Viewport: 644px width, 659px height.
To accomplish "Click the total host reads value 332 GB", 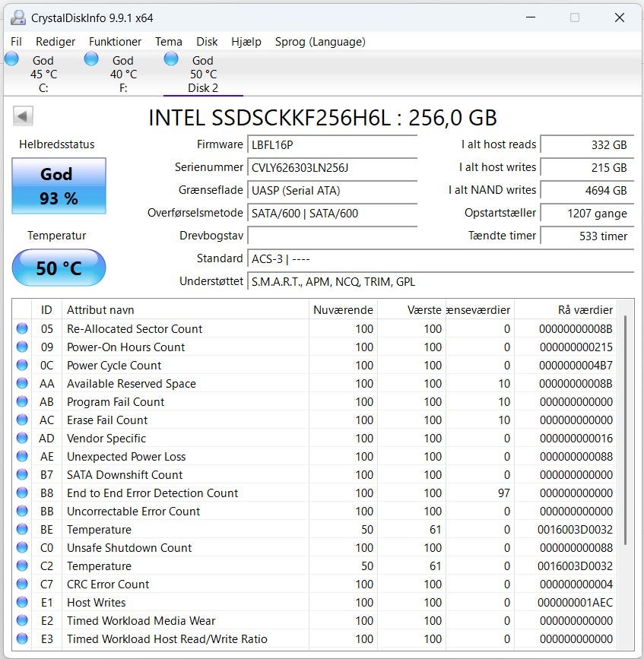I will pos(587,144).
